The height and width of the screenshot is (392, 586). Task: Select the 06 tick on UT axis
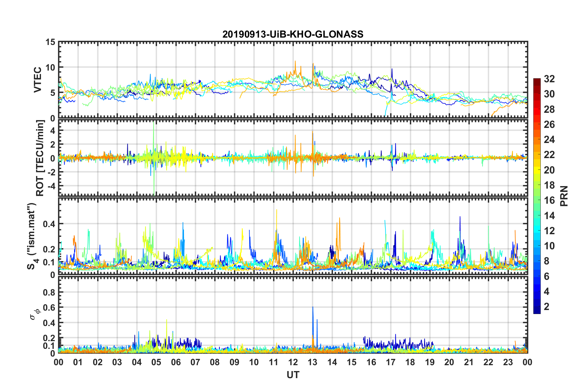pyautogui.click(x=176, y=362)
